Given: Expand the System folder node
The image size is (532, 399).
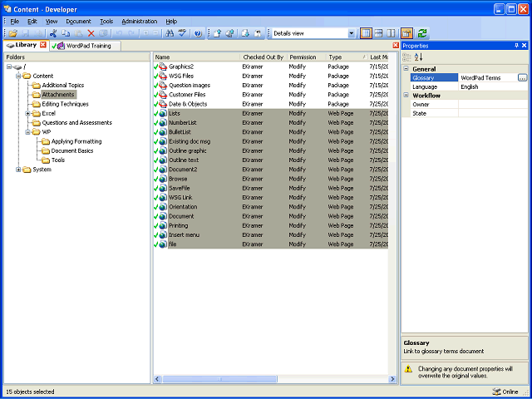Looking at the screenshot, I should point(18,170).
